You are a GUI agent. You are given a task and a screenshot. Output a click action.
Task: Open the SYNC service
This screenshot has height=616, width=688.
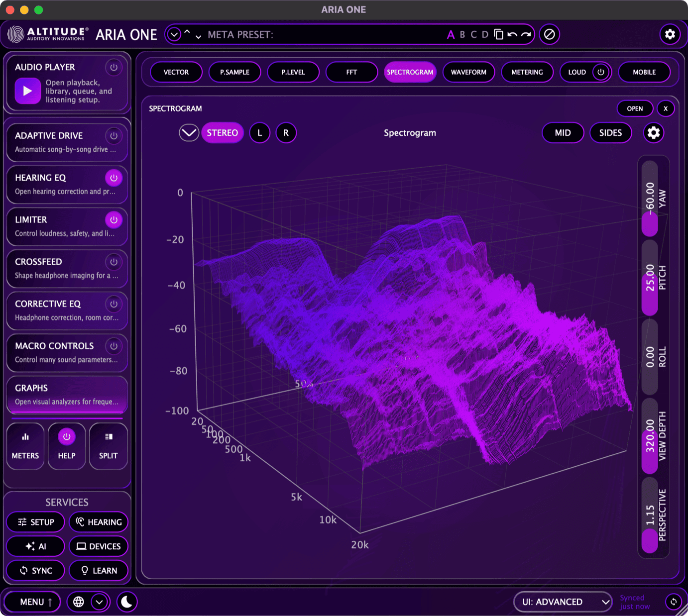(x=36, y=571)
